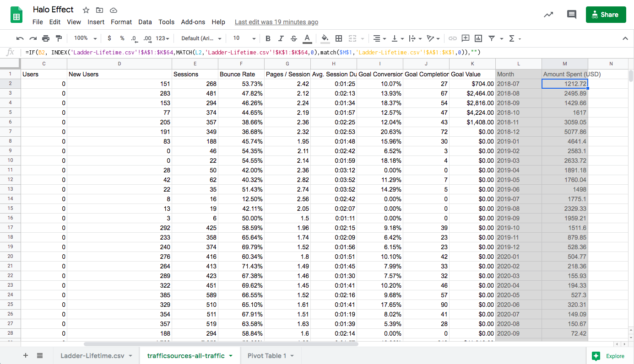
Task: Add a new sheet with plus icon
Action: [x=26, y=356]
